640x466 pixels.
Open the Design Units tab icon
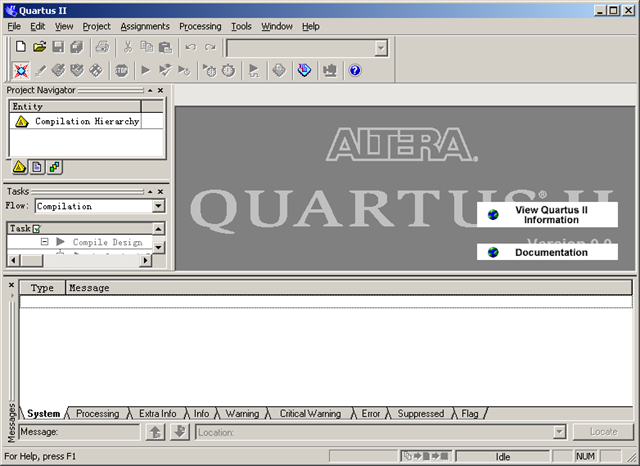pos(54,166)
